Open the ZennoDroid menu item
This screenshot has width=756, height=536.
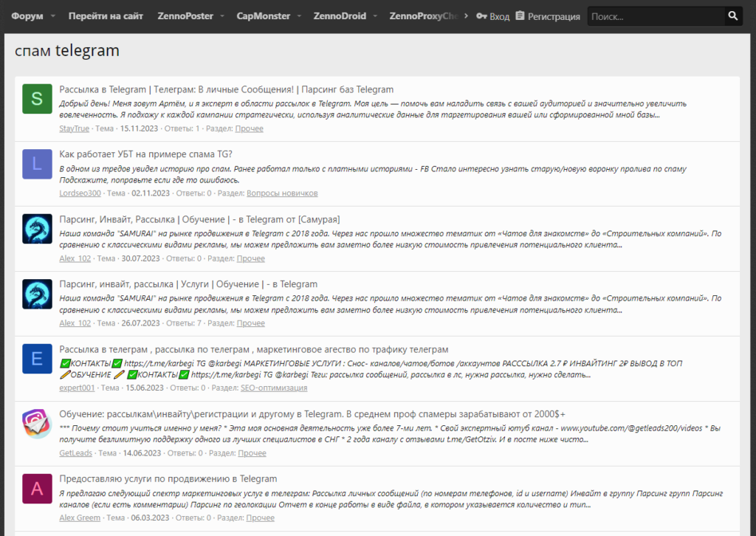[x=340, y=16]
